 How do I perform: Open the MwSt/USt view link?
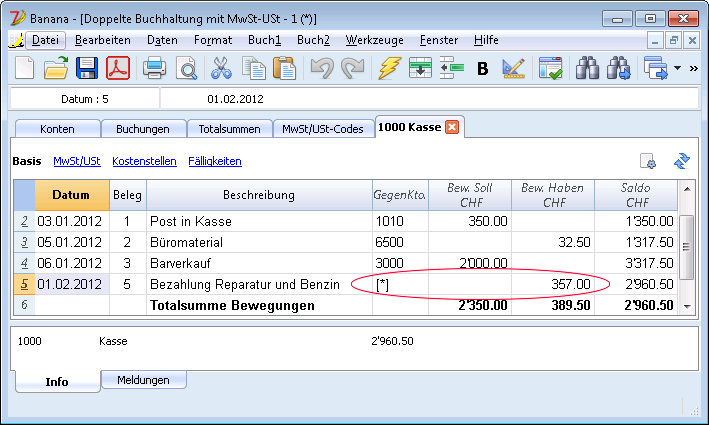pos(77,161)
